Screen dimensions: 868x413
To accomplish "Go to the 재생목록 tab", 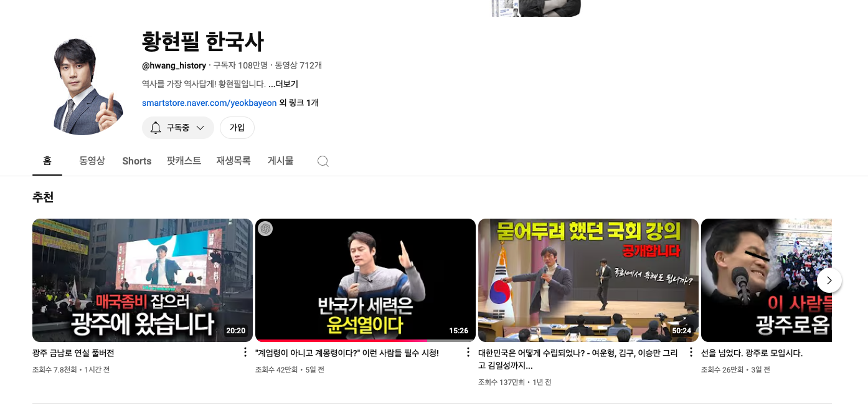I will coord(234,161).
